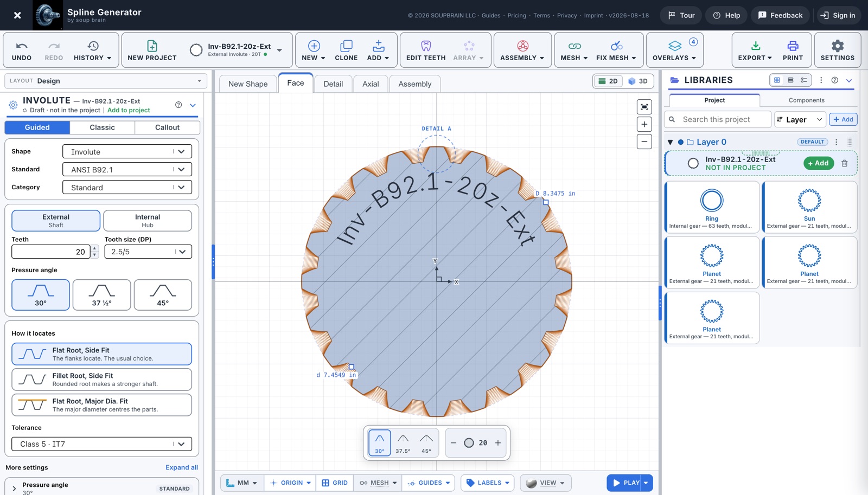Image resolution: width=868 pixels, height=495 pixels.
Task: Click the Clone shape icon
Action: tap(346, 50)
